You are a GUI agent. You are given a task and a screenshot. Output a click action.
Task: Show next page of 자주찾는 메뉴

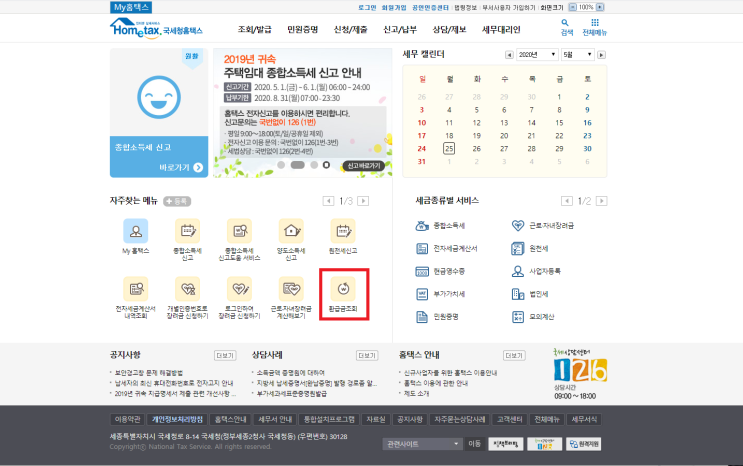(363, 201)
